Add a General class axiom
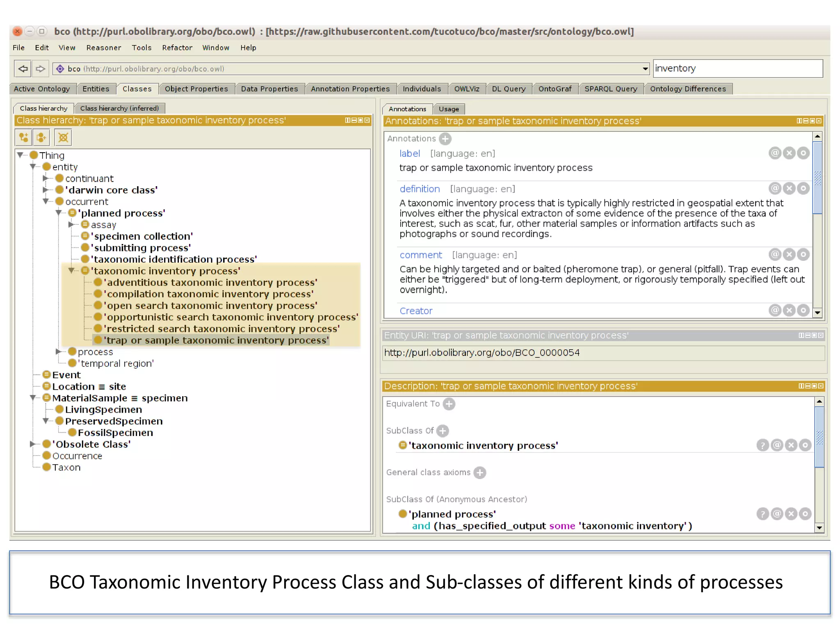Image resolution: width=840 pixels, height=630 pixels. (x=479, y=472)
